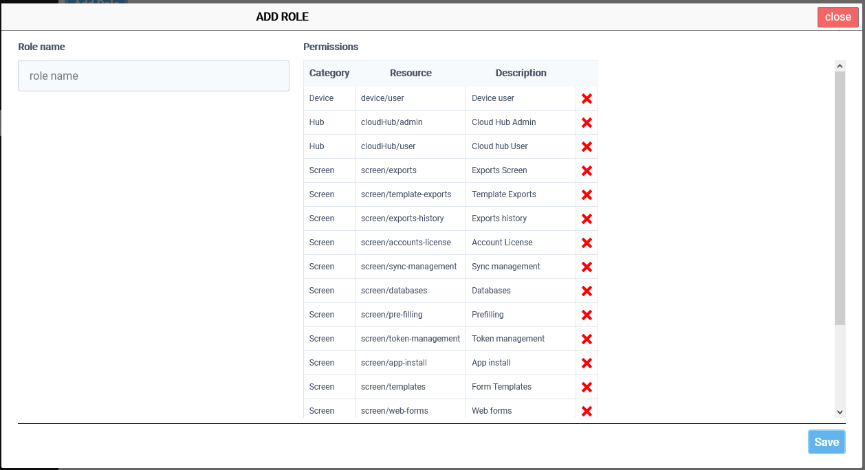The image size is (865, 470).
Task: Select the screen/templates resource cell
Action: tap(410, 387)
